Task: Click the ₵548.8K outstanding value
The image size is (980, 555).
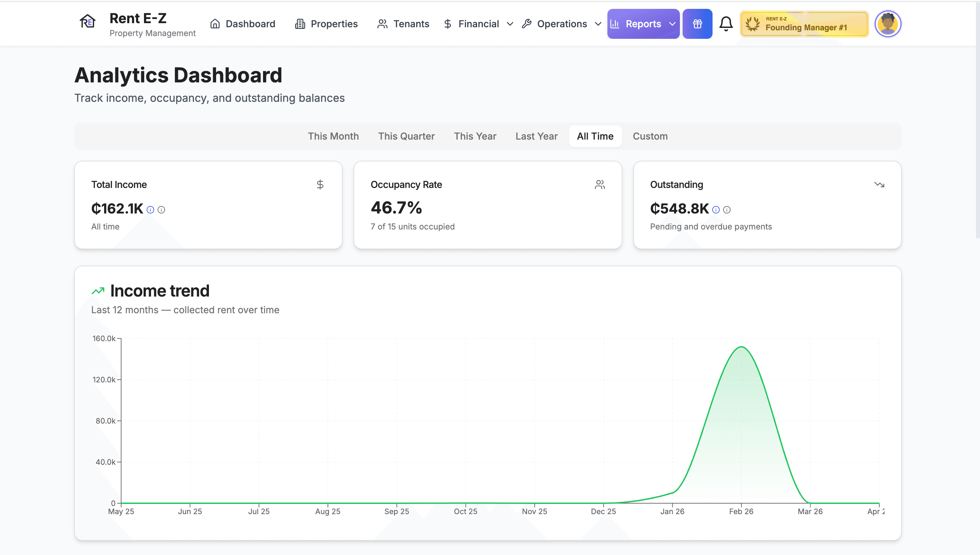Action: (x=680, y=208)
